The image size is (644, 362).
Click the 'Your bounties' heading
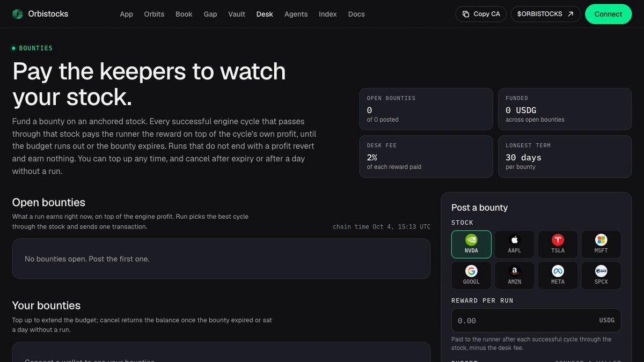(x=46, y=305)
